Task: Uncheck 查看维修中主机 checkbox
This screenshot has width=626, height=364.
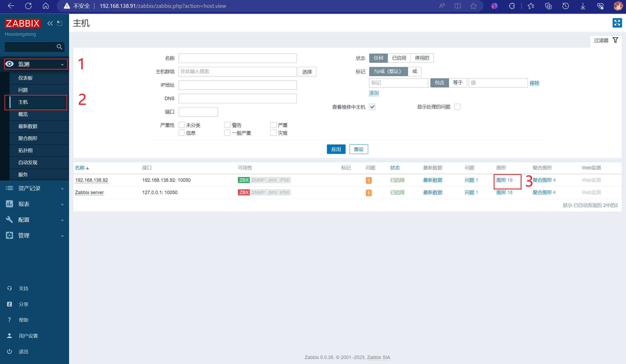Action: coord(372,107)
